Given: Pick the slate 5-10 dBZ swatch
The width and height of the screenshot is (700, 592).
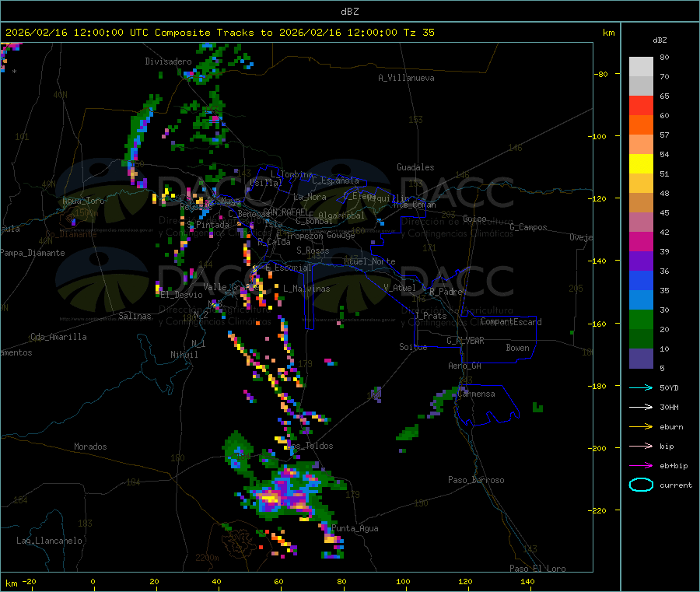Looking at the screenshot, I should point(641,359).
